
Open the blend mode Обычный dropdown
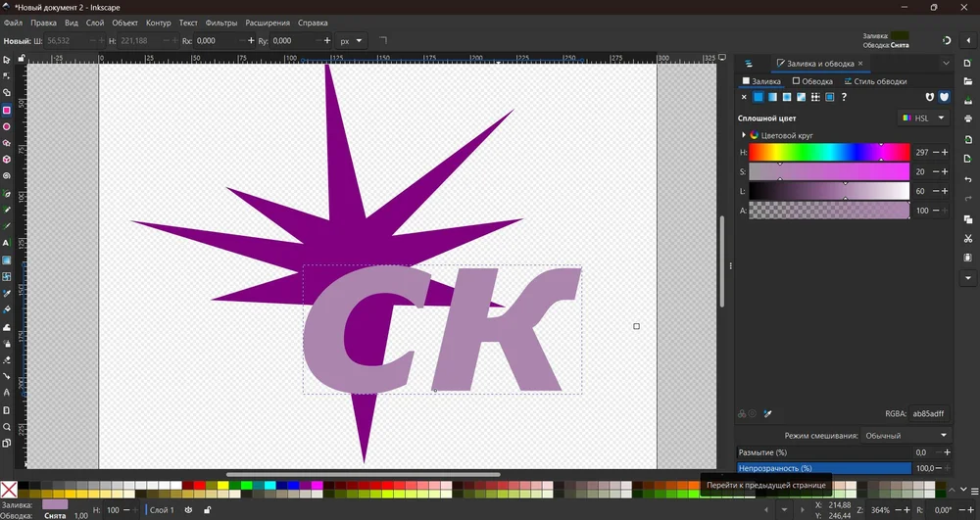coord(907,435)
